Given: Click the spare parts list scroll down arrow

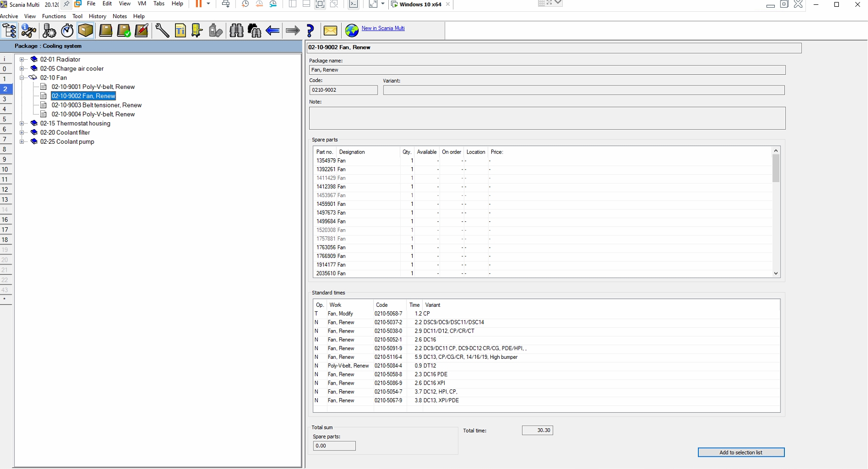Looking at the screenshot, I should (776, 273).
